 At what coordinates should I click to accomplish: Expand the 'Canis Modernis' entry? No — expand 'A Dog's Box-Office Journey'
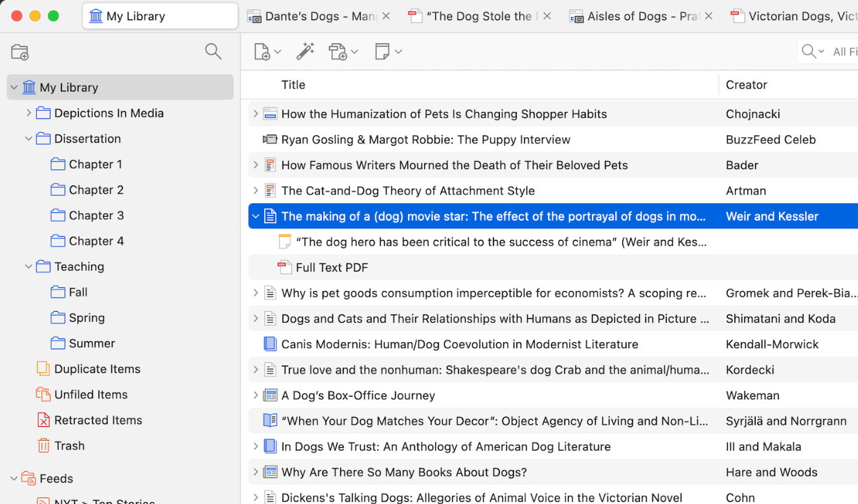[255, 395]
